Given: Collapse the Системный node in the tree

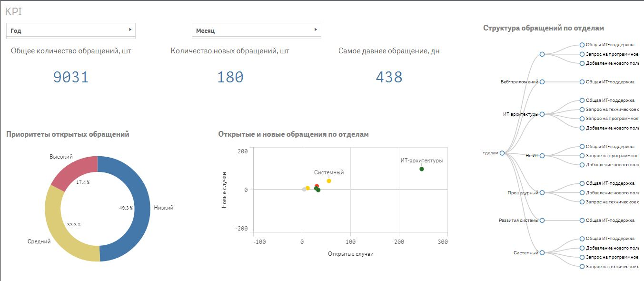Looking at the screenshot, I should tap(542, 253).
